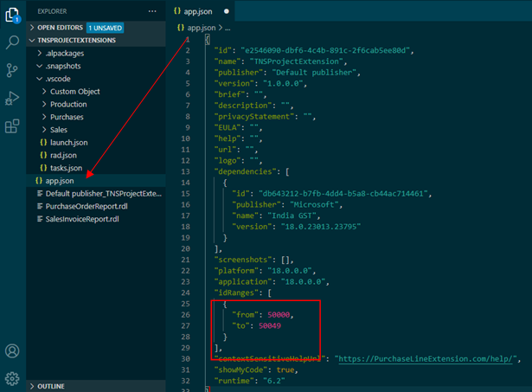Click the Default publisher app file icon
Viewport: 532px width, 392px height.
pos(40,194)
